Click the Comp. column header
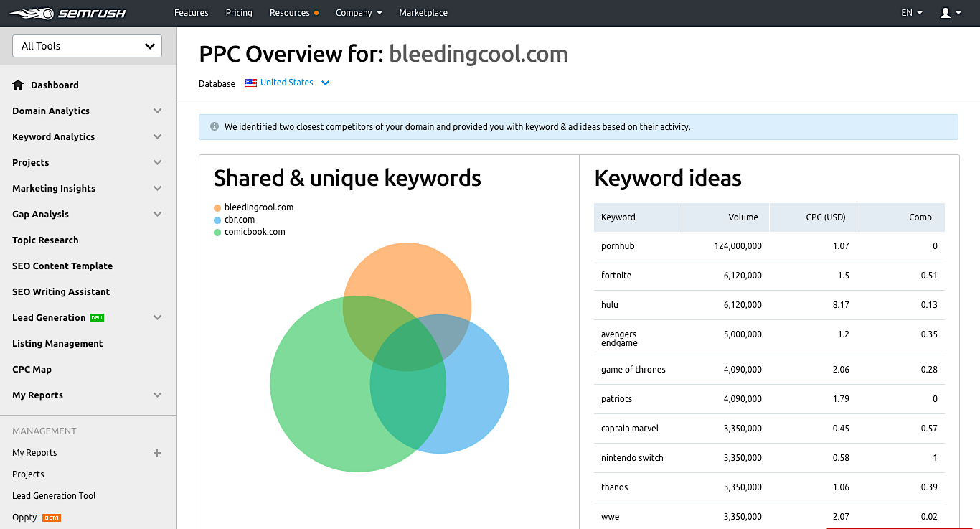 (x=901, y=217)
